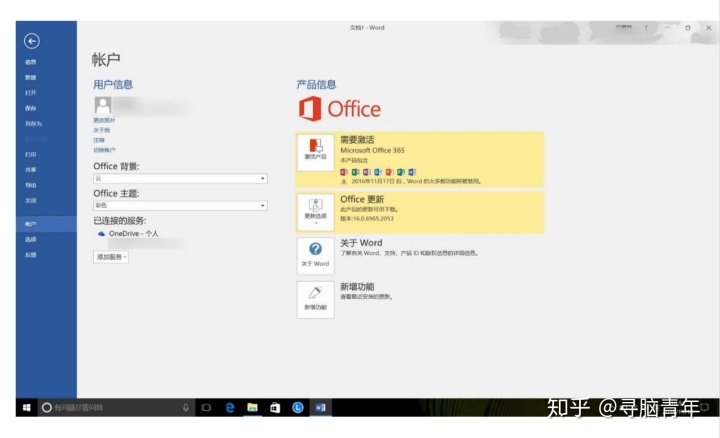Click the 更改照片 (Change photo) link
Screen dimensions: 720x438
pyautogui.click(x=105, y=120)
